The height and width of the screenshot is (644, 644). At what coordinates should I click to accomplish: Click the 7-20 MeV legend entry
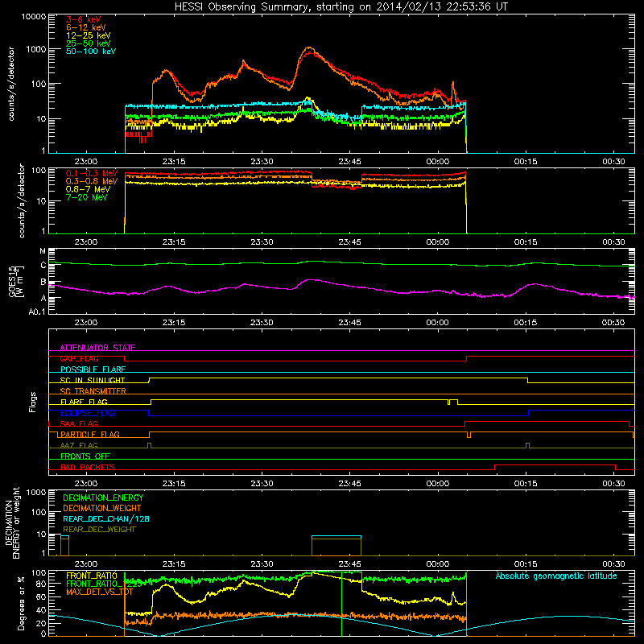[87, 197]
